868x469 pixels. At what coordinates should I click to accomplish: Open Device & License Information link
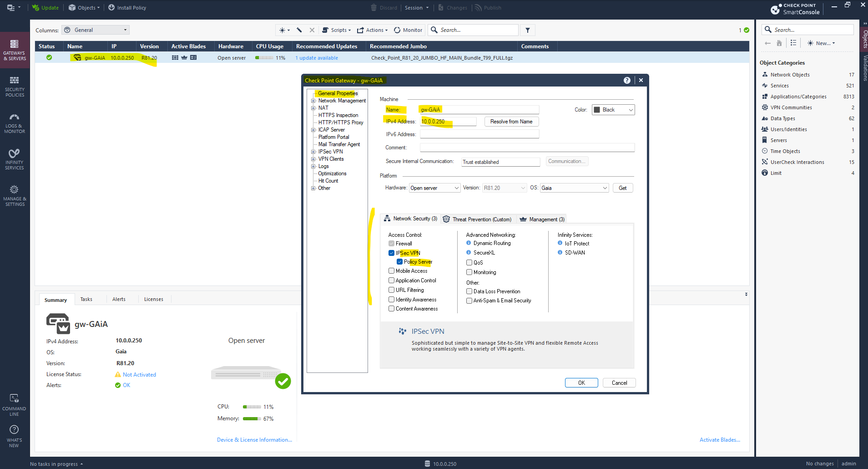[254, 440]
